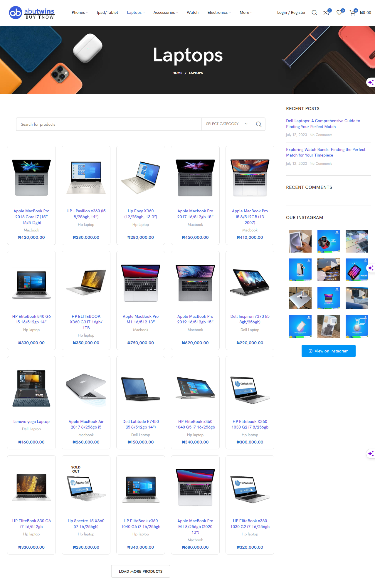Expand the Phones menu dropdown

click(x=80, y=13)
